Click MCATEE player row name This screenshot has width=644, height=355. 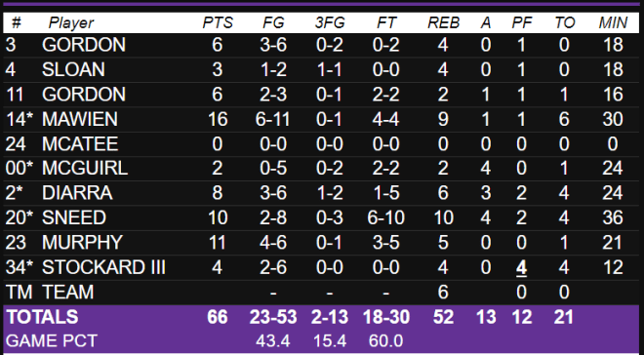click(x=80, y=143)
